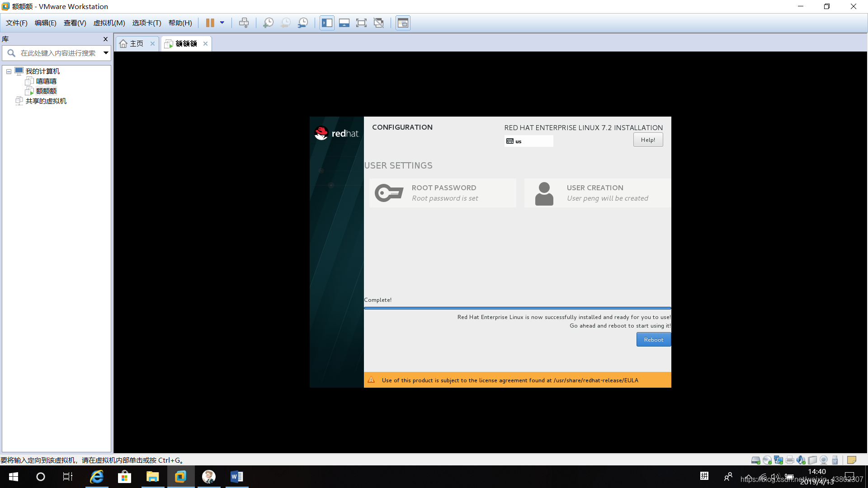Open the ROOT PASSWORD setting
Viewport: 868px width, 488px height.
[443, 193]
